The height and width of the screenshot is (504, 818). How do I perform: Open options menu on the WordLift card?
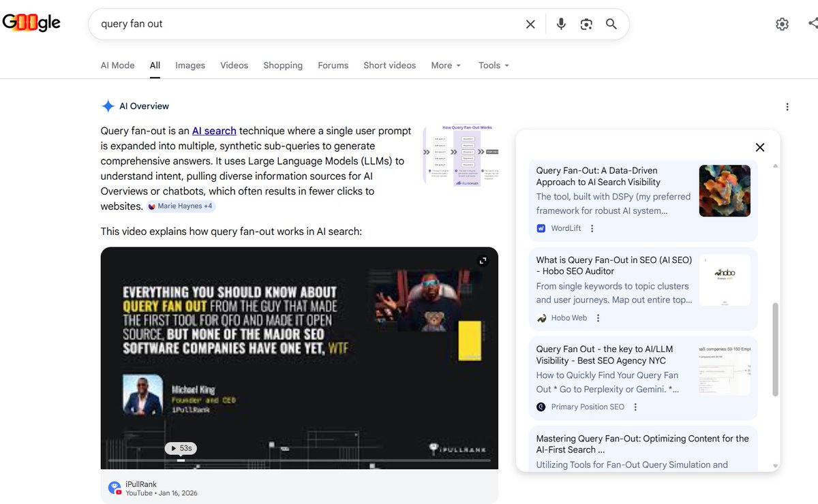[x=591, y=229]
